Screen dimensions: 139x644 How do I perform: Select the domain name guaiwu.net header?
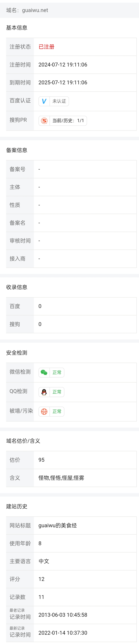(x=27, y=10)
